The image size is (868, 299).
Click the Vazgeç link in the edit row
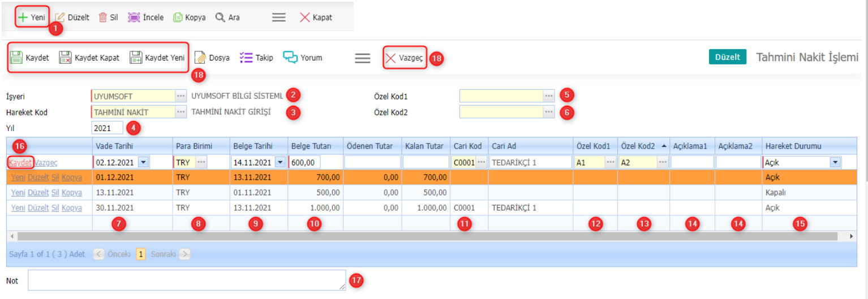[x=46, y=162]
